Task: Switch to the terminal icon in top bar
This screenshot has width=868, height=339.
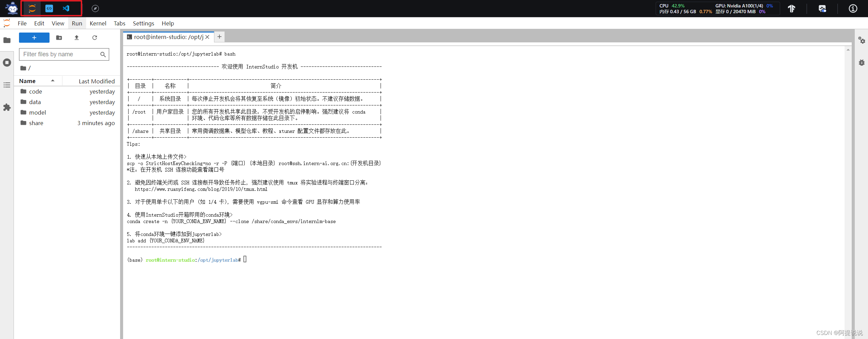Action: click(49, 8)
